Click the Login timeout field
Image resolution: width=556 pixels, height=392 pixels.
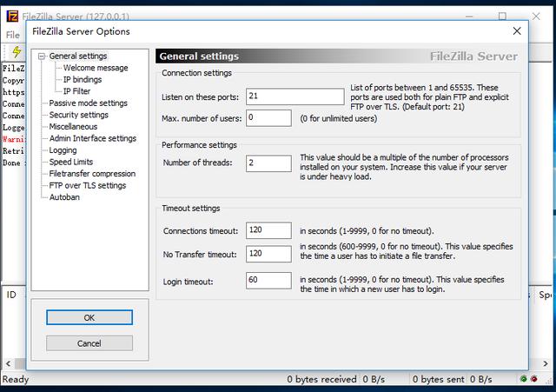(268, 280)
